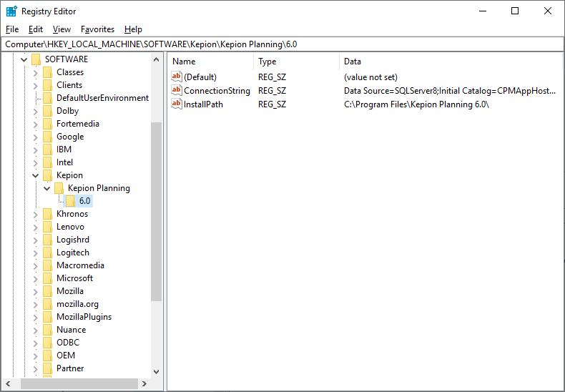
Task: Expand the Microsoft key
Action: tap(35, 278)
